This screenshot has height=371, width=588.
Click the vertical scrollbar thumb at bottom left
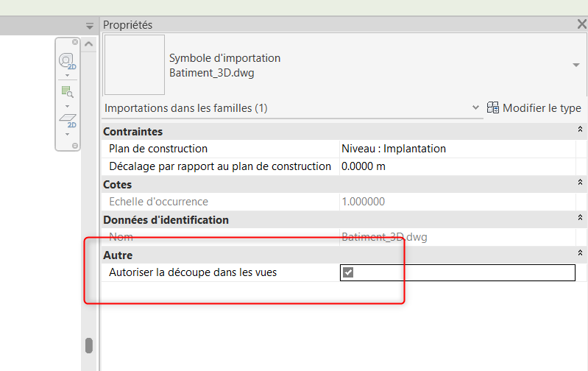click(89, 345)
